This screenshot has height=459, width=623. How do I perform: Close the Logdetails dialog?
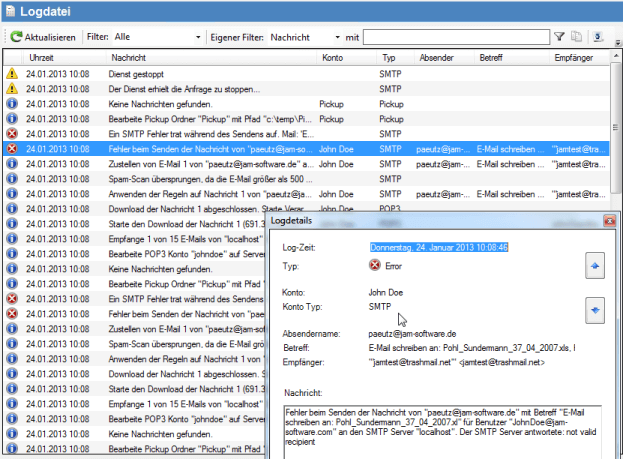click(609, 221)
